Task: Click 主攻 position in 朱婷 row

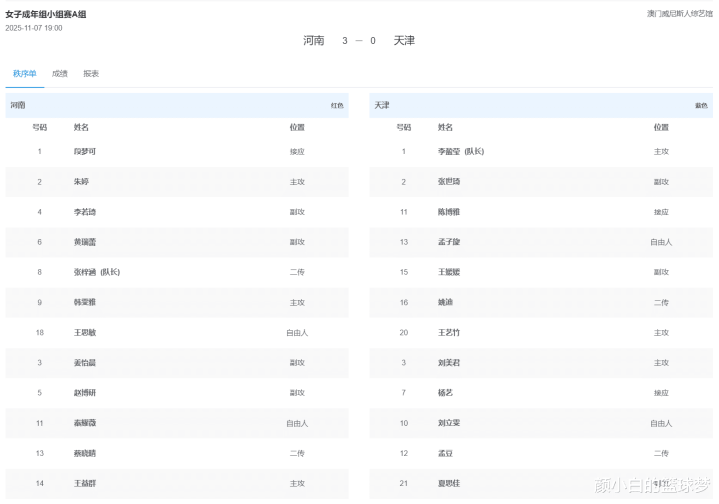Action: pos(297,182)
